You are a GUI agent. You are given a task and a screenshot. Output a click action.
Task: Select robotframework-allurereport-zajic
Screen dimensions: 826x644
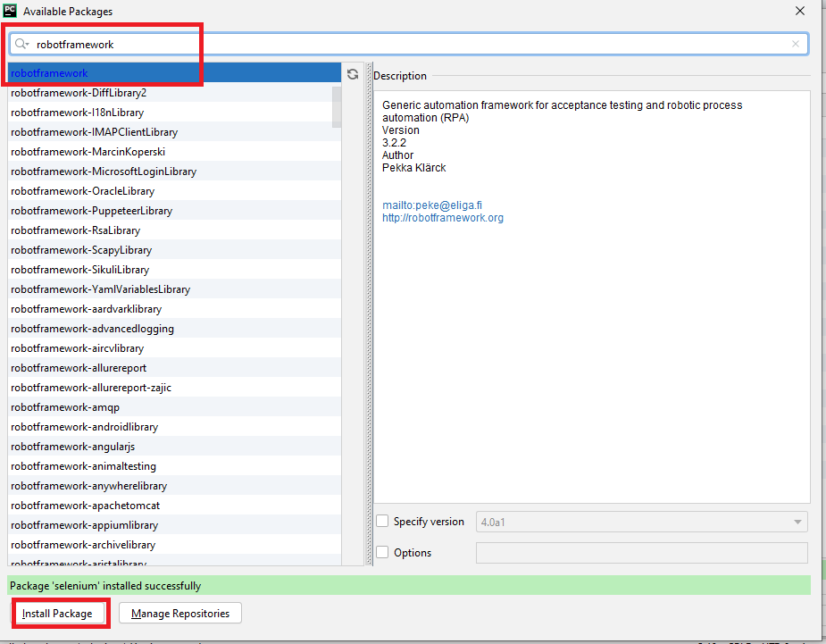pyautogui.click(x=174, y=388)
